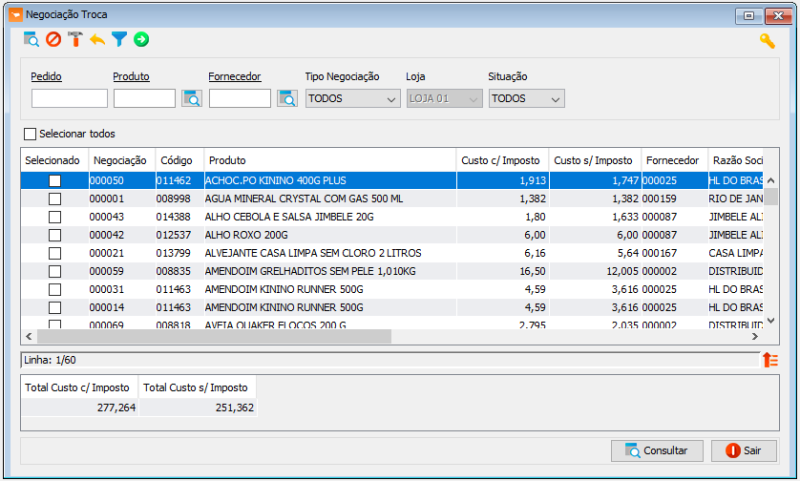The image size is (800, 481).
Task: Sort by Selecionado column header
Action: tap(55, 160)
